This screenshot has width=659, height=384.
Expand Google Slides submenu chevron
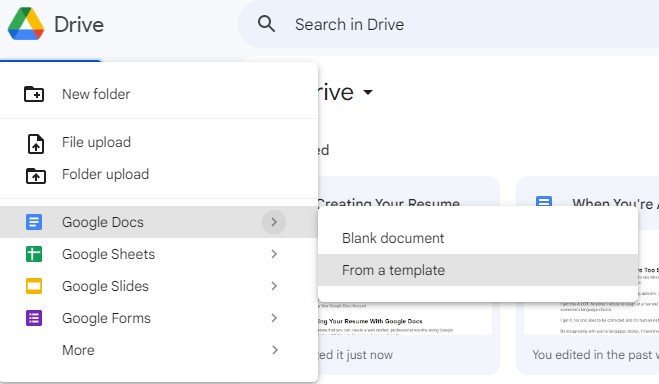coord(274,286)
